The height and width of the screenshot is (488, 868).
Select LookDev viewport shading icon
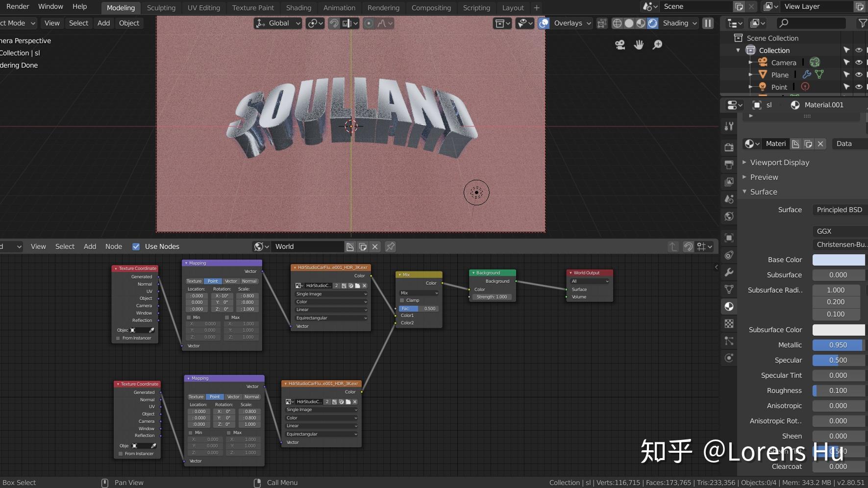tap(641, 23)
